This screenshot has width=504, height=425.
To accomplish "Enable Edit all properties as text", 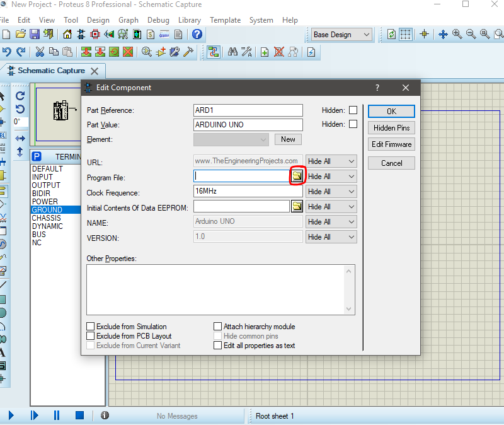I will [x=217, y=346].
